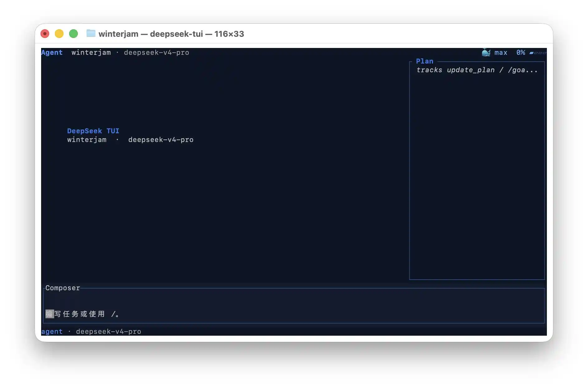Maximize the window with green button
Image resolution: width=588 pixels, height=388 pixels.
pos(73,34)
